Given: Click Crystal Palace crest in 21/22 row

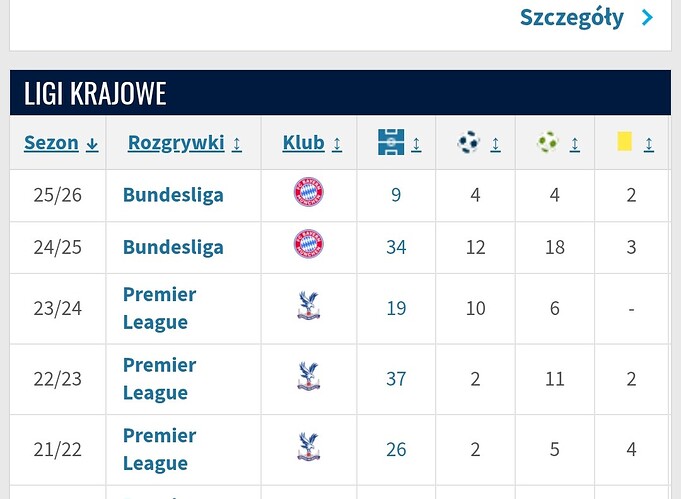Looking at the screenshot, I should pyautogui.click(x=308, y=449).
